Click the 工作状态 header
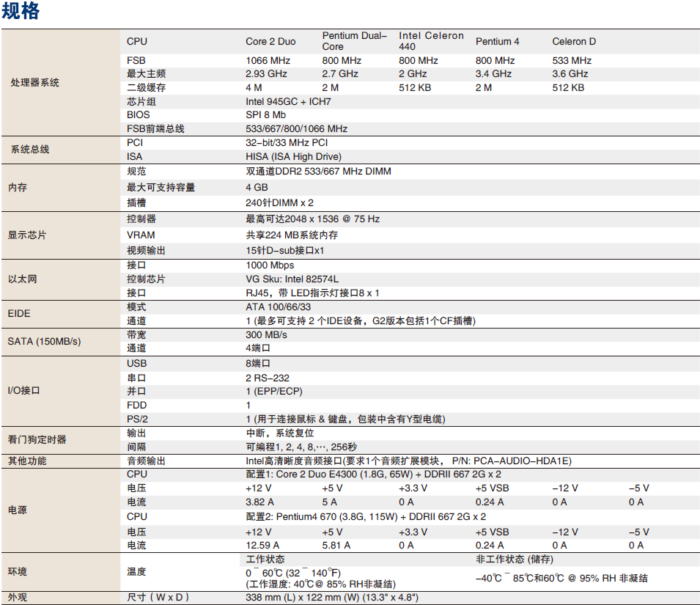The width and height of the screenshot is (700, 605). point(265,559)
